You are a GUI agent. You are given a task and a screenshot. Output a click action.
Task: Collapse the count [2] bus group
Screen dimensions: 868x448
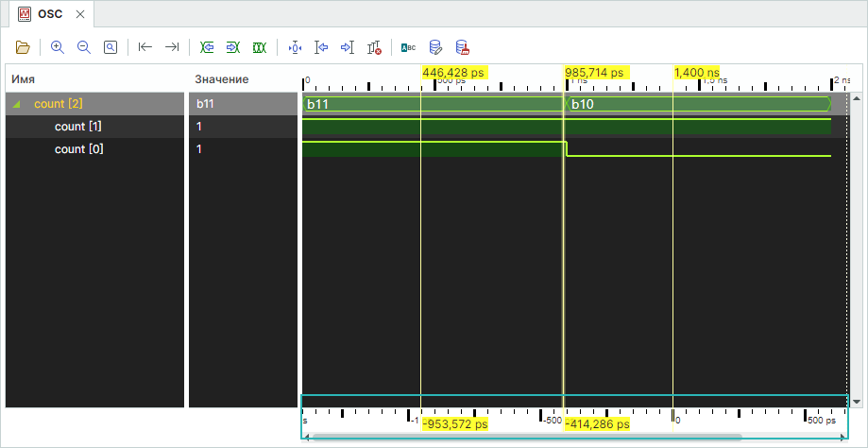click(18, 104)
